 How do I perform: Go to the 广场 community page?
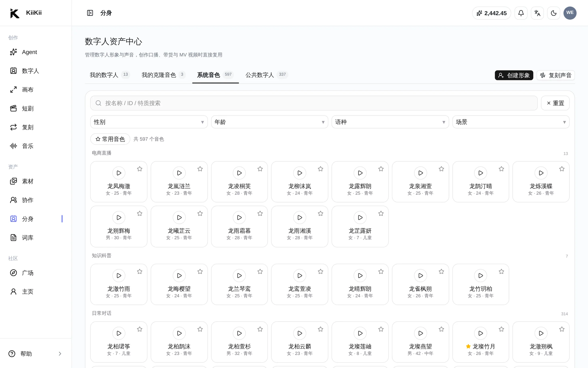(x=36, y=273)
